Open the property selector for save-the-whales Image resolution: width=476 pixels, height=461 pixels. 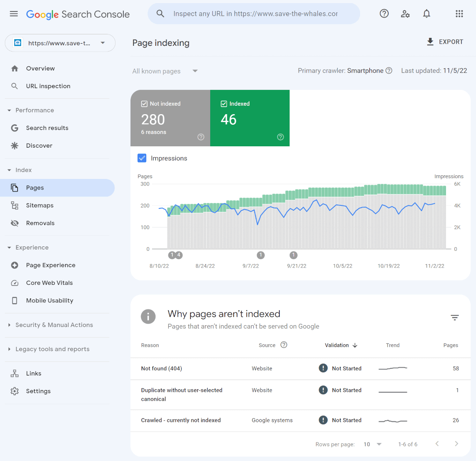coord(60,43)
